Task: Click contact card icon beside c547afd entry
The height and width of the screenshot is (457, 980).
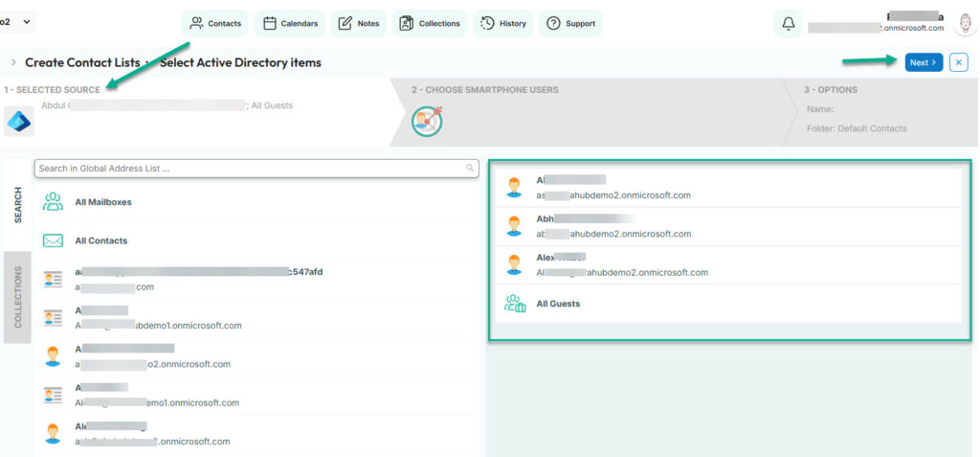Action: click(x=54, y=279)
